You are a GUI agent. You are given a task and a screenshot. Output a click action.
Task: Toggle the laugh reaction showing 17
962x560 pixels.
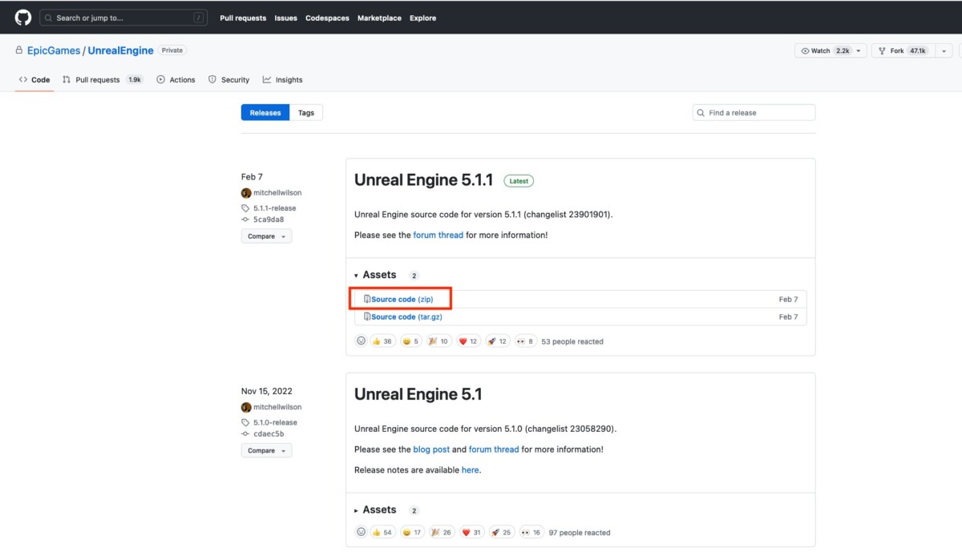(412, 532)
